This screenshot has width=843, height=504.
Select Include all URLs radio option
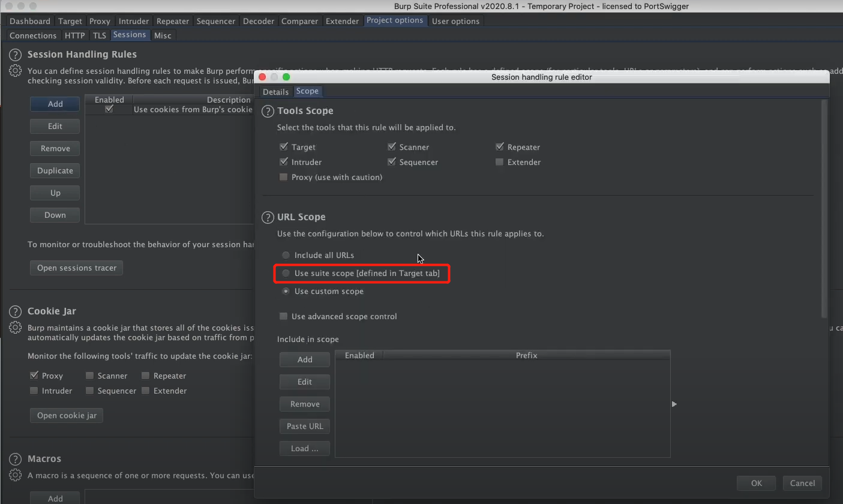point(286,255)
